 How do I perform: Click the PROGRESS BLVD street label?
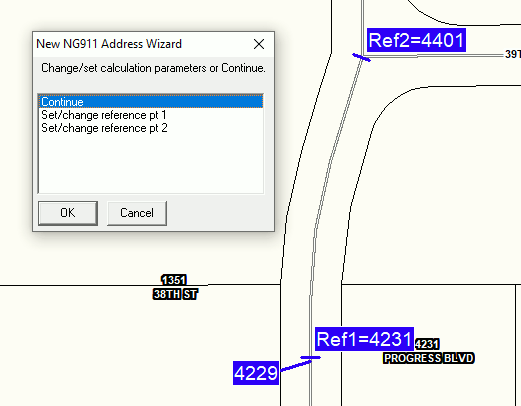(428, 358)
